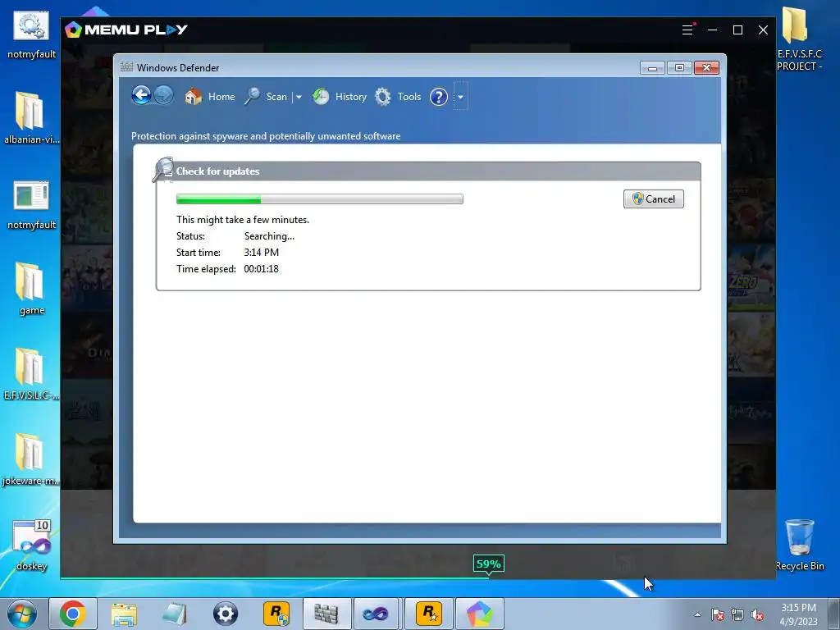840x630 pixels.
Task: Click the "3:14 PM" start time value
Action: pos(262,253)
